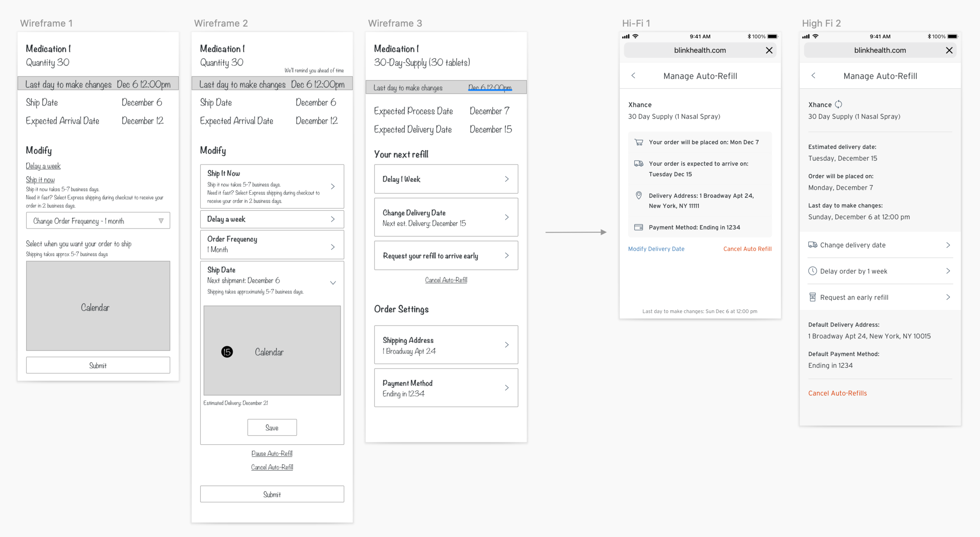980x537 pixels.
Task: Click the shopping cart icon beside order placed date
Action: coord(639,142)
